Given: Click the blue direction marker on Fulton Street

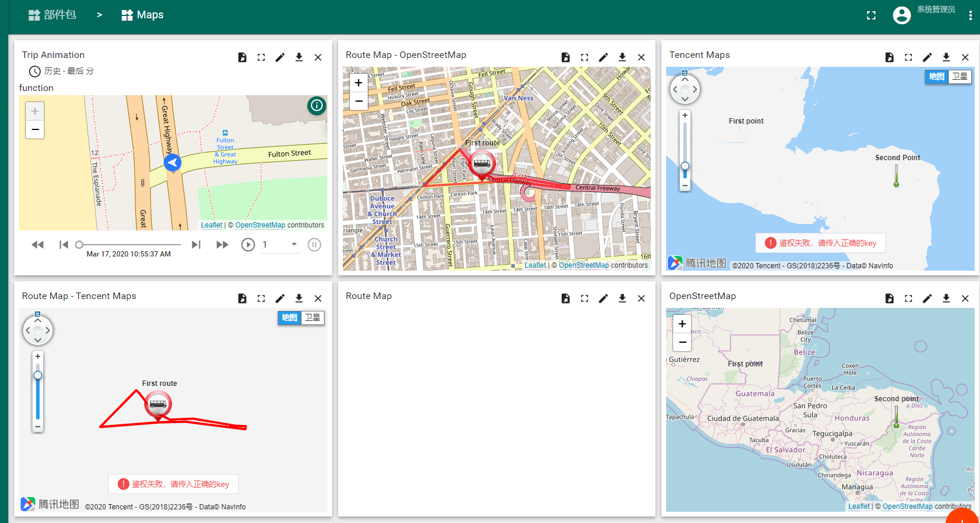Looking at the screenshot, I should pyautogui.click(x=173, y=163).
